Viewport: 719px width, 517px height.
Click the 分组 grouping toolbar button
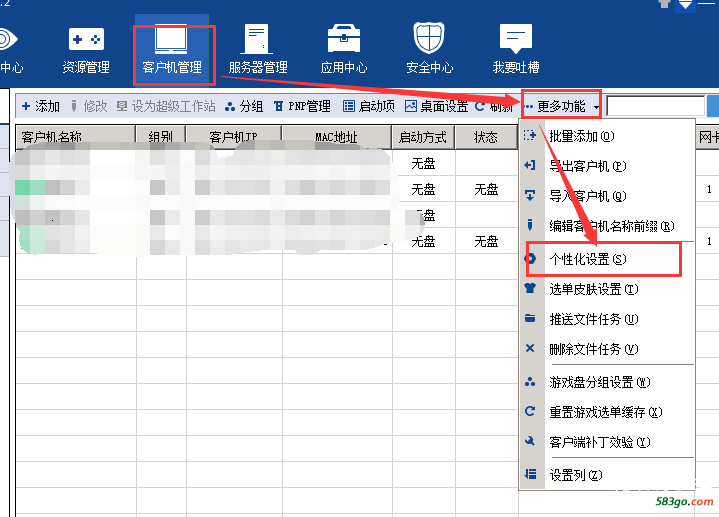pyautogui.click(x=244, y=106)
